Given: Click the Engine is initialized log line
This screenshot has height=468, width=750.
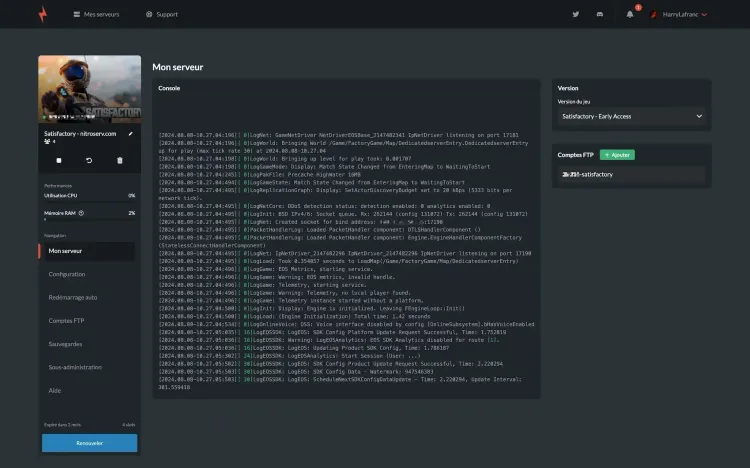Looking at the screenshot, I should (312, 309).
